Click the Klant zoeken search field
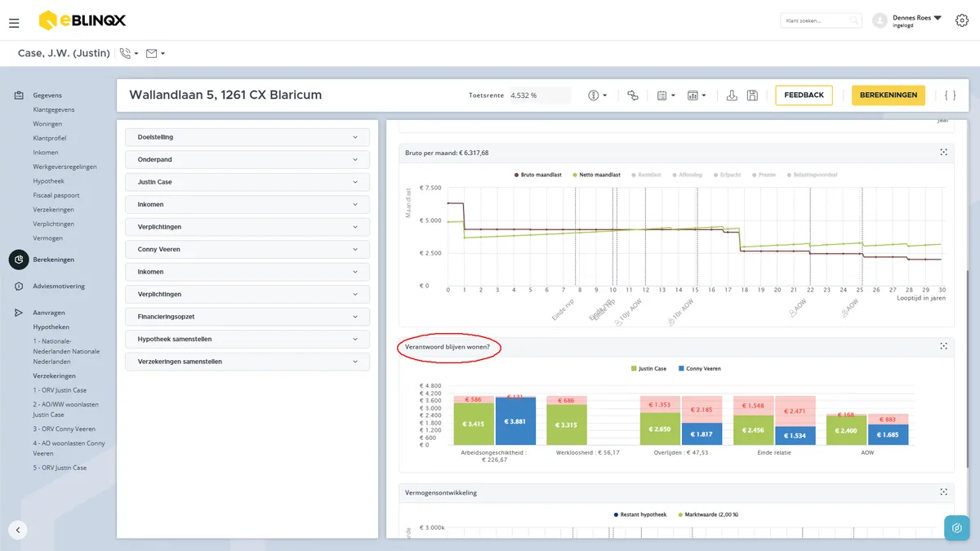980x551 pixels. (821, 20)
